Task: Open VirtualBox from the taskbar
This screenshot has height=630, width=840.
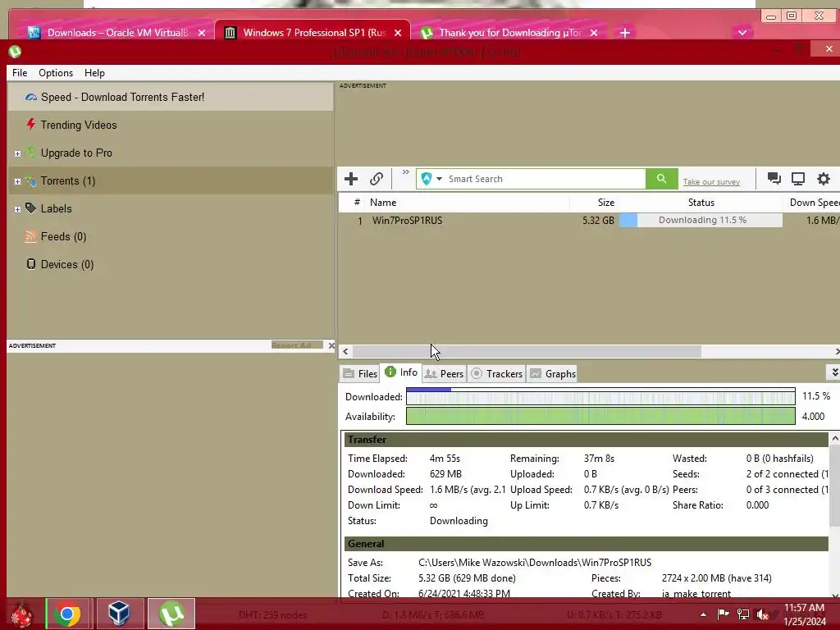Action: [119, 614]
